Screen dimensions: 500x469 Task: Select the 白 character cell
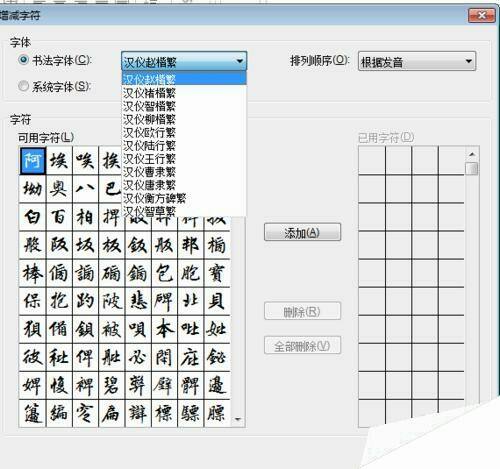[x=33, y=217]
